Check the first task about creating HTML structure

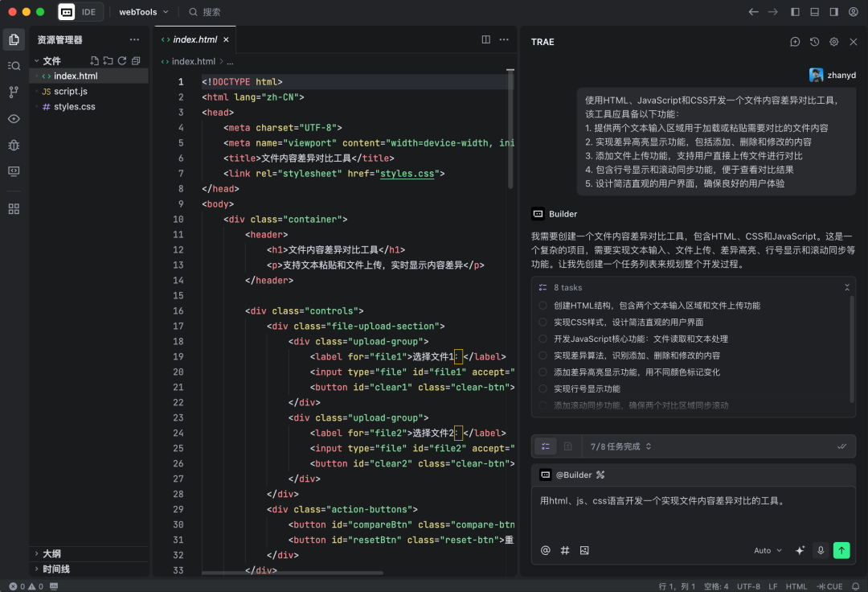(x=543, y=306)
